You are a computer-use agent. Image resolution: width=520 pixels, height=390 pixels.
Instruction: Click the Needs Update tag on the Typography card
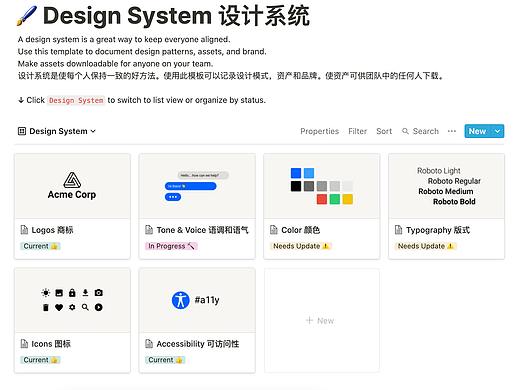[426, 246]
